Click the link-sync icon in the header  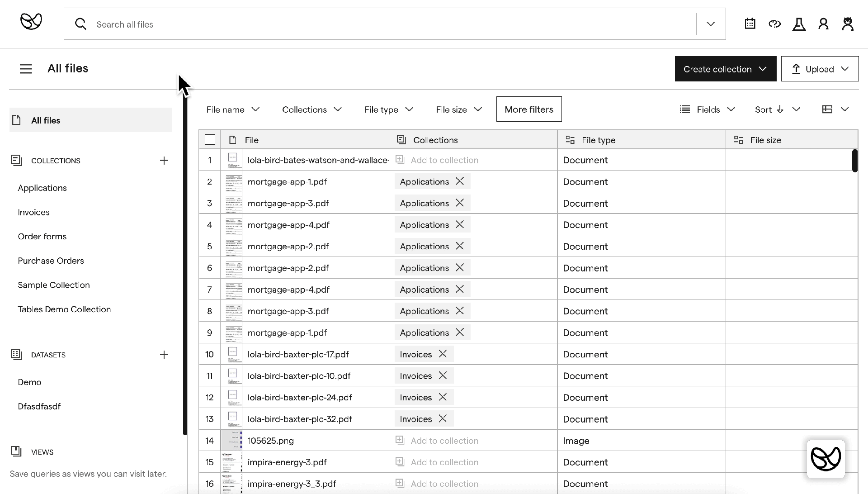pyautogui.click(x=774, y=24)
